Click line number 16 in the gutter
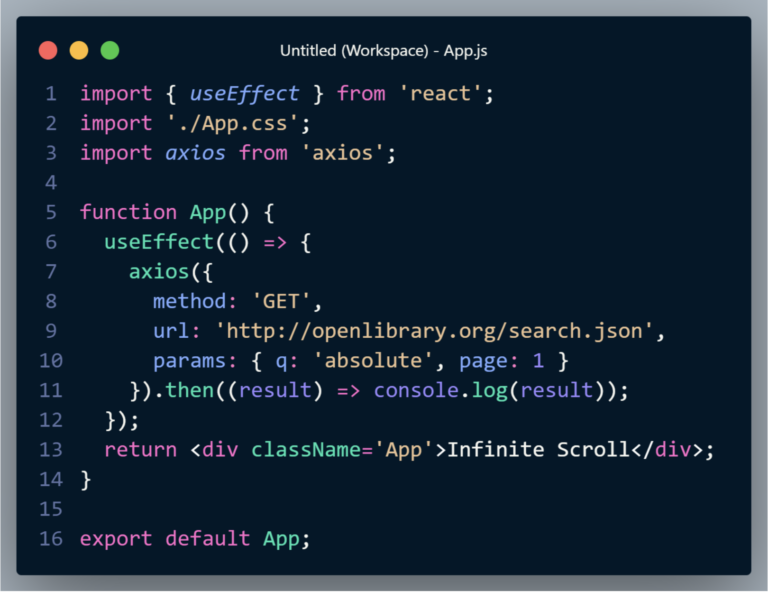The height and width of the screenshot is (592, 768). 50,538
